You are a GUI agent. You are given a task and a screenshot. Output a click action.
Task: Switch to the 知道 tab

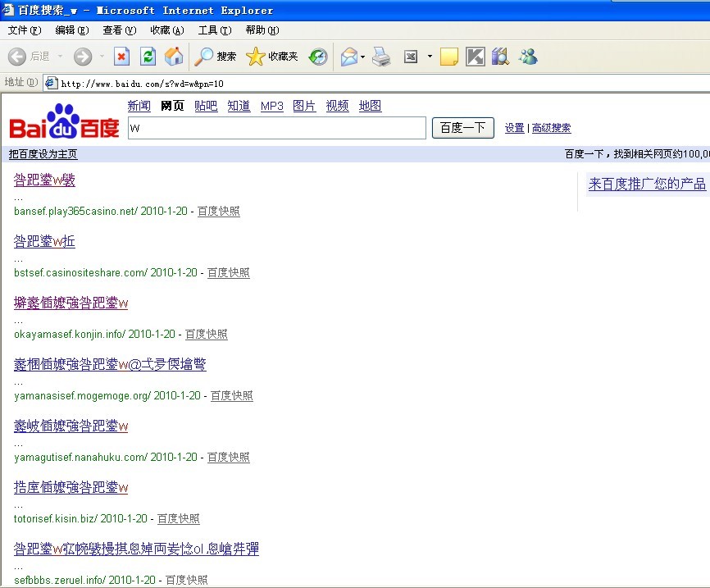(x=239, y=106)
